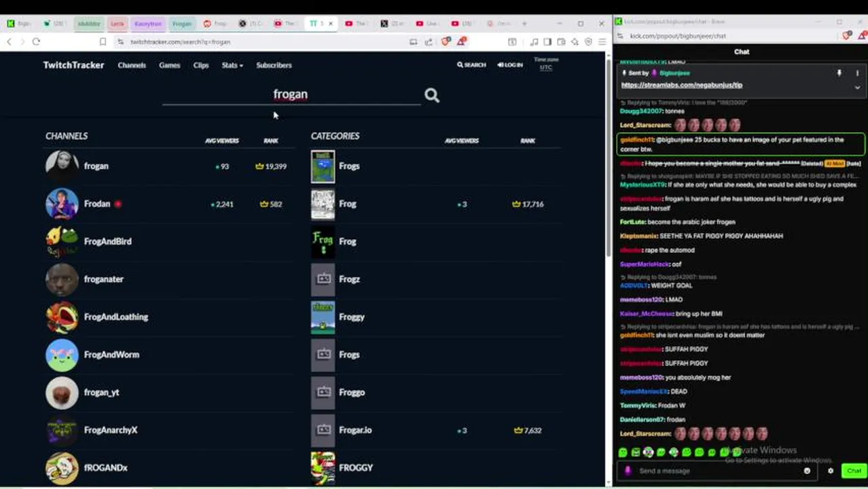Open the Froggy category name
The height and width of the screenshot is (489, 868).
tap(352, 316)
